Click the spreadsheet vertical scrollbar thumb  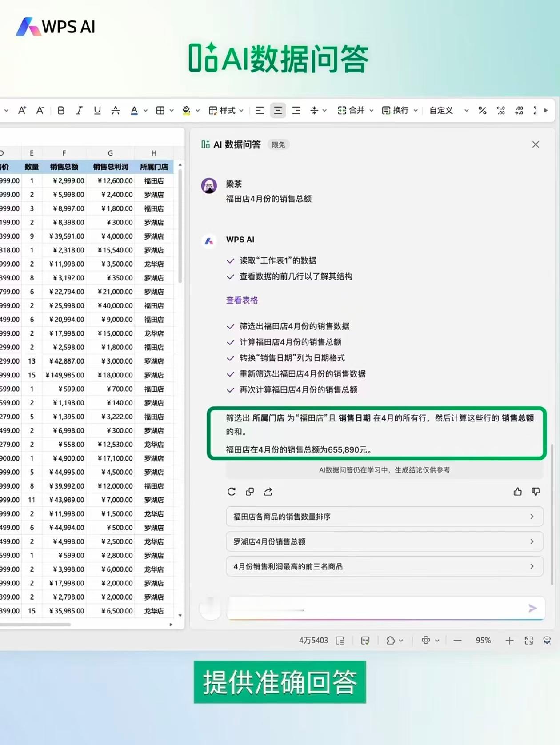[180, 226]
